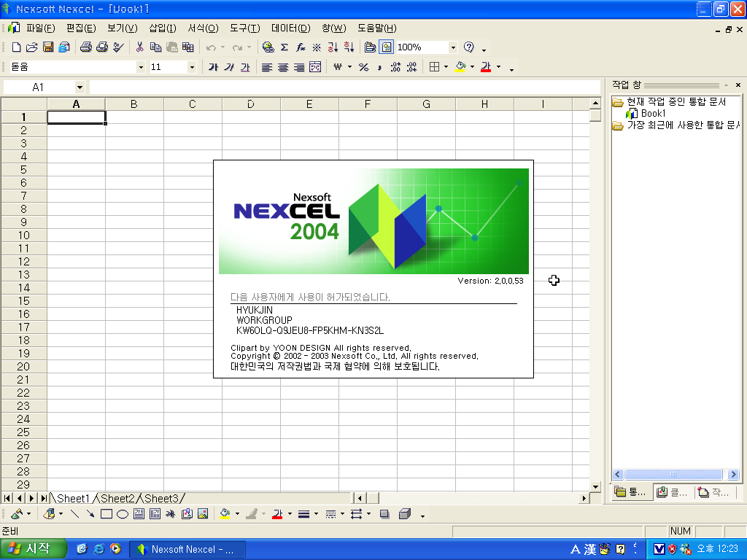
Task: Click the vertical scrollbar down arrow
Action: [x=595, y=486]
